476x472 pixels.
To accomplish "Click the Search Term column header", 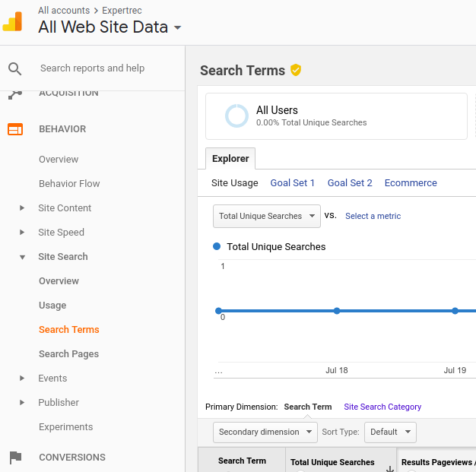I will (x=242, y=461).
